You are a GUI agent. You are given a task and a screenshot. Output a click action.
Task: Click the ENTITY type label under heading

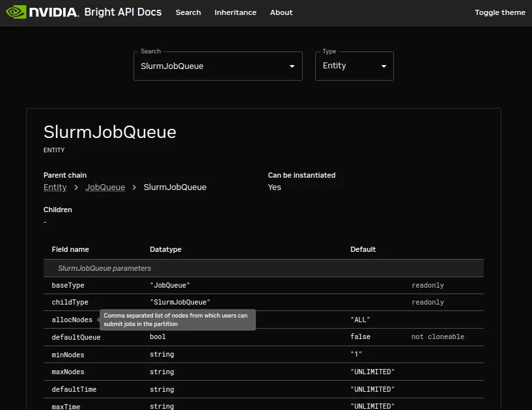(54, 150)
